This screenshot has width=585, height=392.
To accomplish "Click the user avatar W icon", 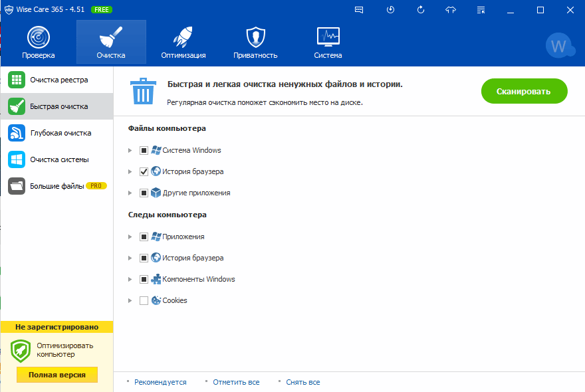I will 559,46.
